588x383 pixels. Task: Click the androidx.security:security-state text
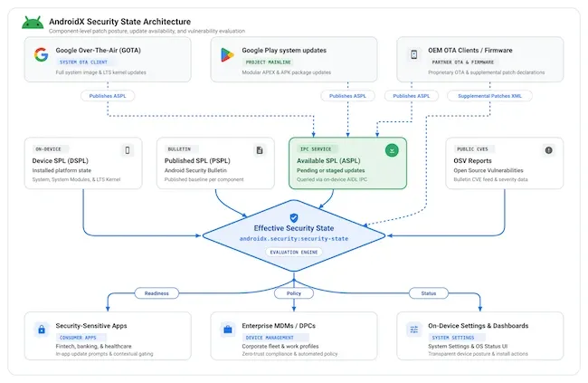point(294,238)
